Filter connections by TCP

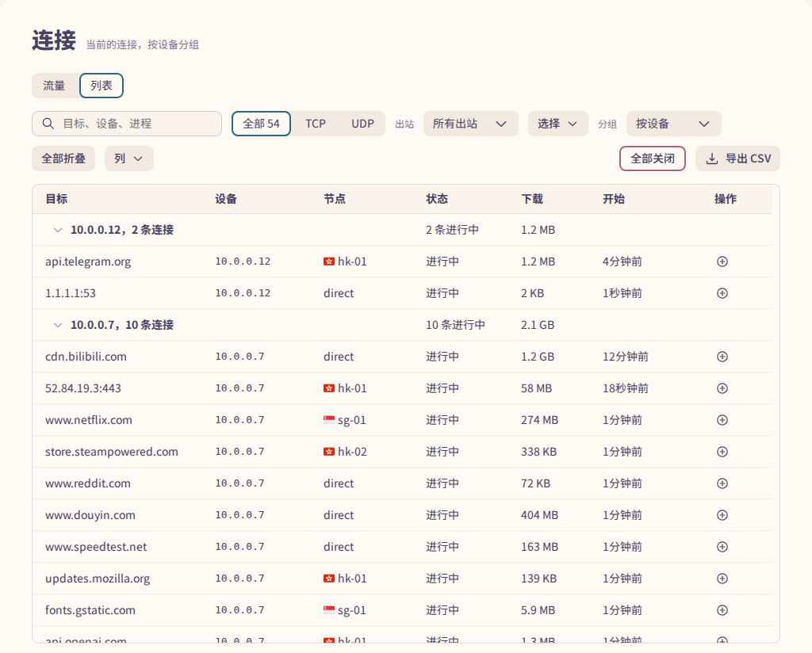click(x=316, y=124)
